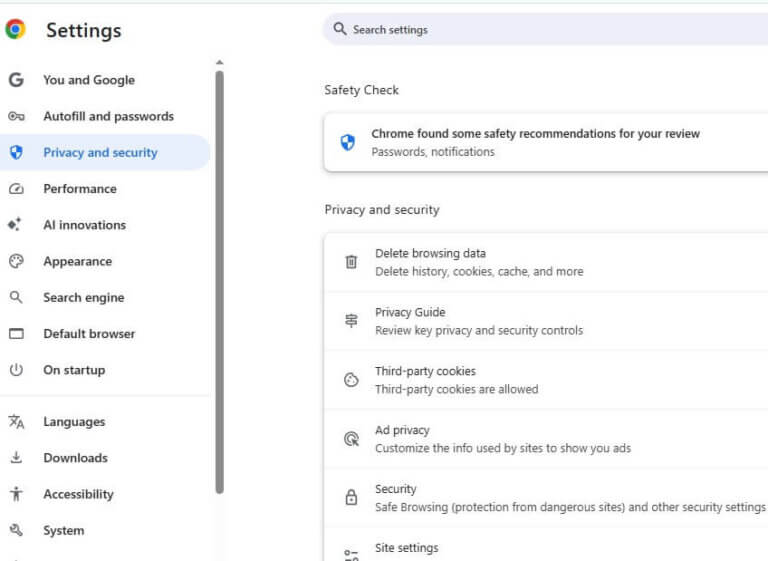Open Languages settings page
This screenshot has height=561, width=768.
click(x=73, y=422)
